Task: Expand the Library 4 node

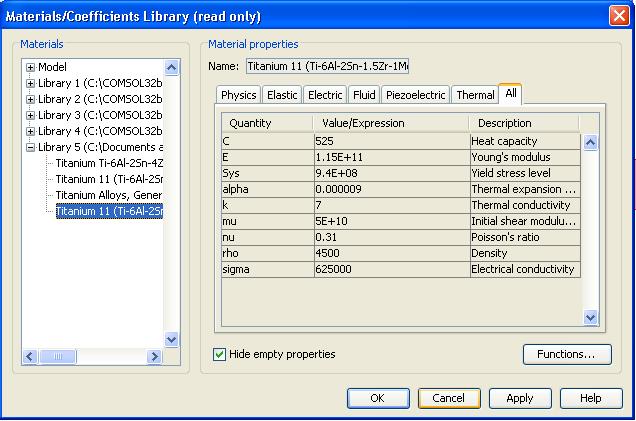Action: pos(30,131)
